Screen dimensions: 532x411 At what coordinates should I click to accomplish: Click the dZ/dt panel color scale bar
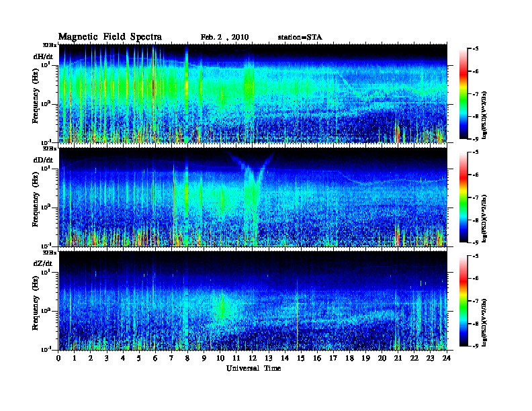tap(463, 301)
